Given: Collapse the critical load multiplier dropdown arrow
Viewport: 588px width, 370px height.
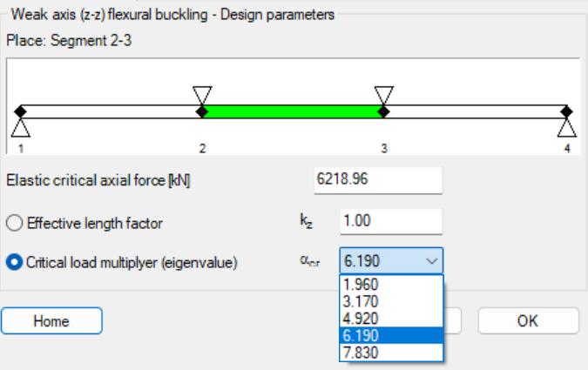Looking at the screenshot, I should [430, 261].
